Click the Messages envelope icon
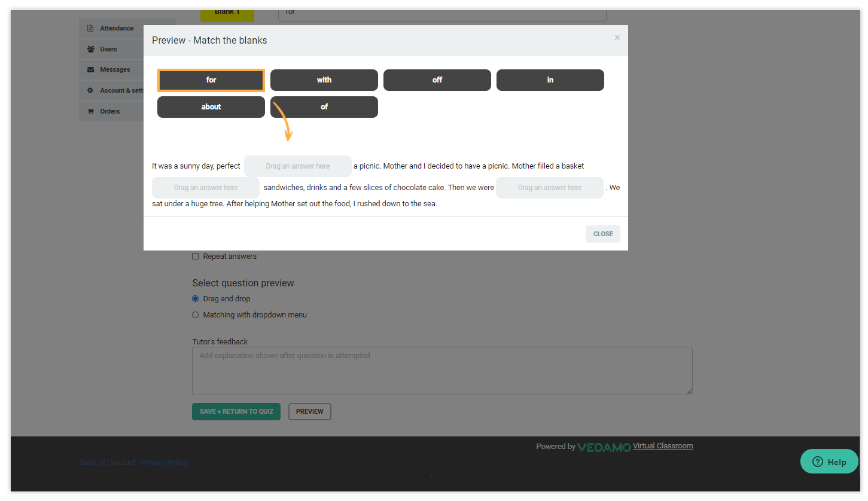Image resolution: width=868 pixels, height=501 pixels. pos(91,69)
